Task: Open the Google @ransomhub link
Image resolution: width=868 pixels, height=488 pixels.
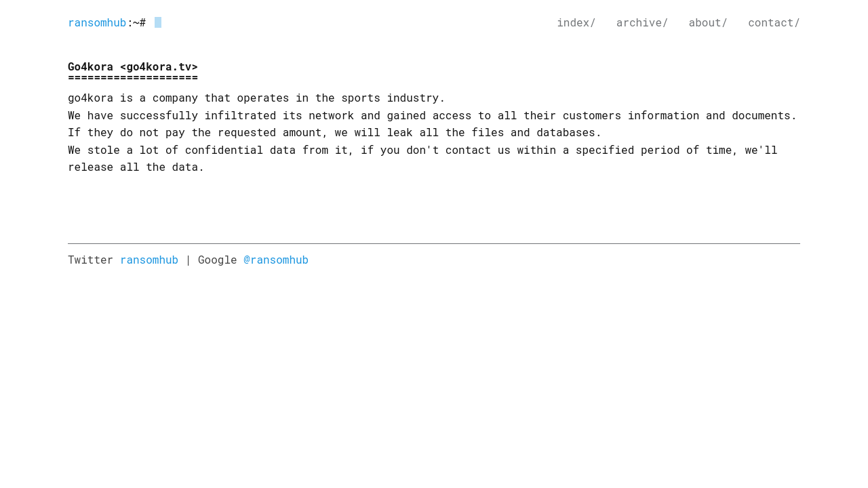Action: pos(276,260)
